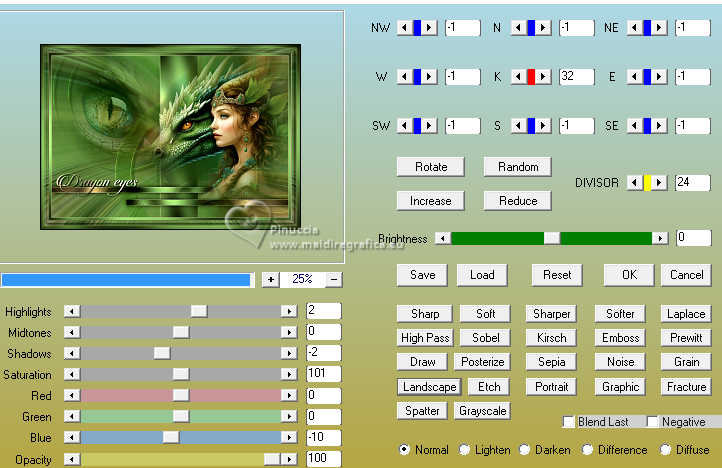Decrease DIVISOR with left arrow
The width and height of the screenshot is (722, 468).
coord(635,183)
